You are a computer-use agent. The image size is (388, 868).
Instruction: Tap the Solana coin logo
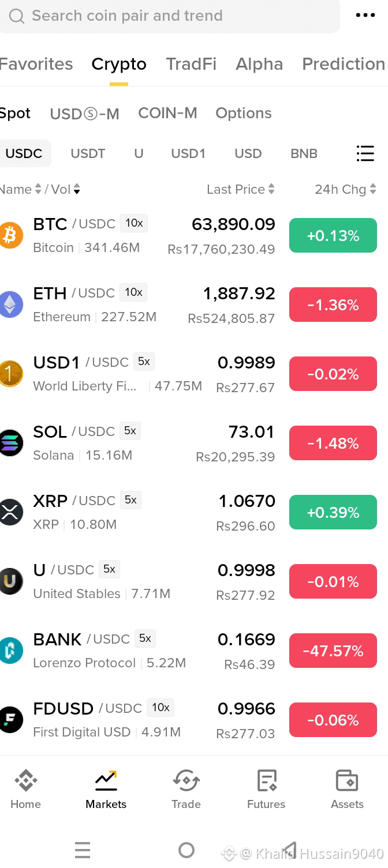tap(10, 443)
